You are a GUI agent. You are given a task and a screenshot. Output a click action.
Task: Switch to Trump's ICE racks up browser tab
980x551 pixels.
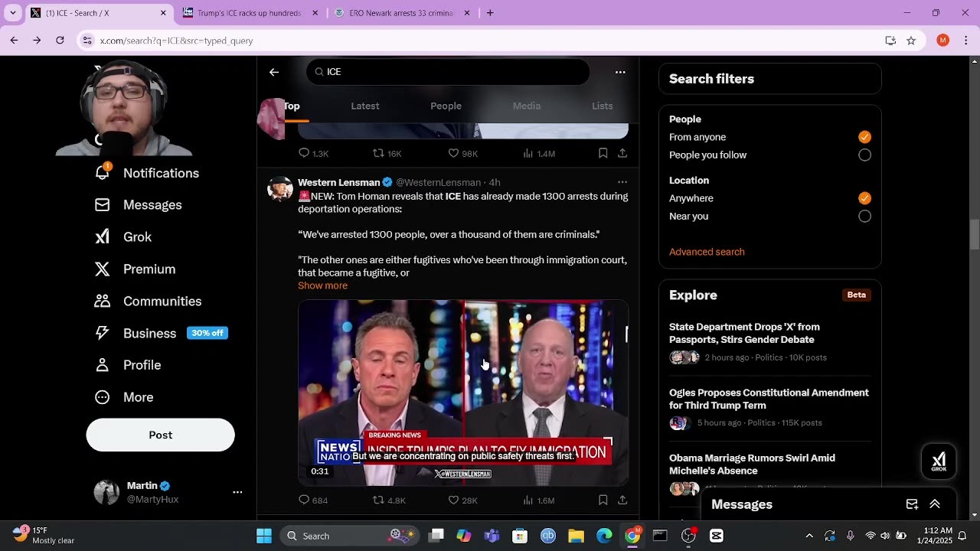249,13
